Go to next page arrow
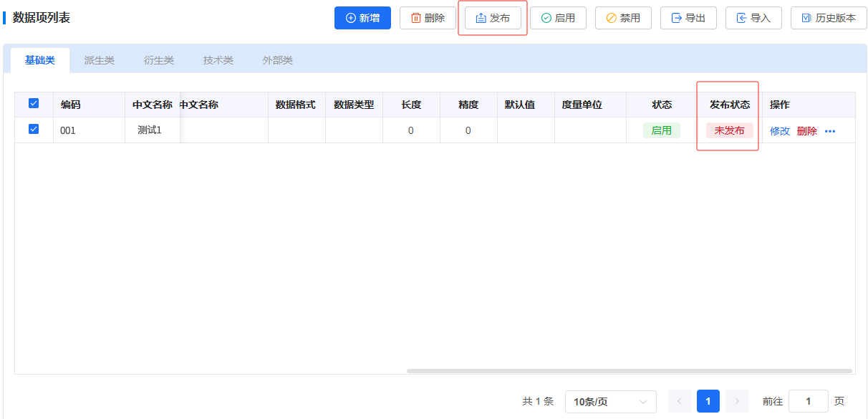Image resolution: width=868 pixels, height=419 pixels. click(x=737, y=401)
